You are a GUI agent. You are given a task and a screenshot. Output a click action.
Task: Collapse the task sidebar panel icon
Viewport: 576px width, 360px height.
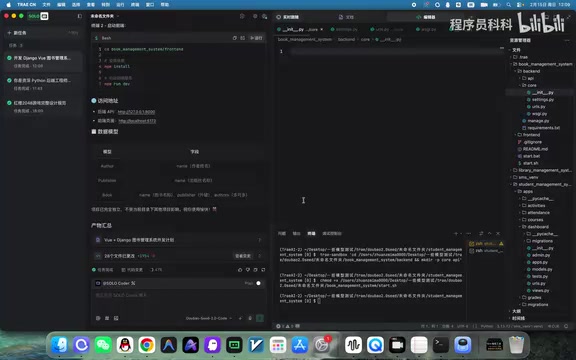[79, 16]
